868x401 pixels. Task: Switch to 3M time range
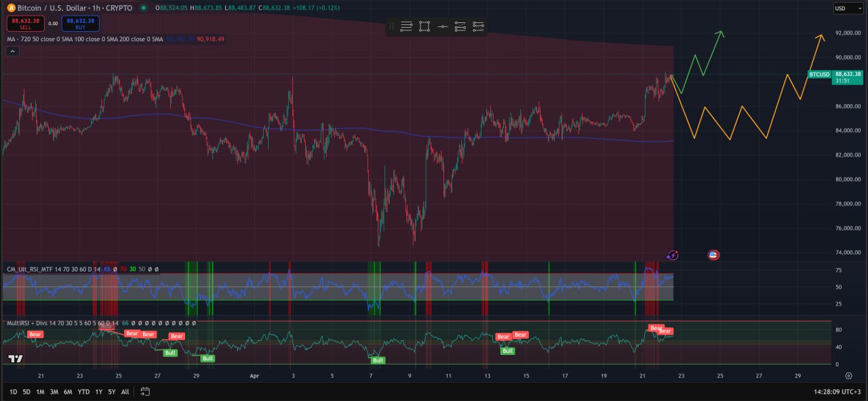coord(54,392)
